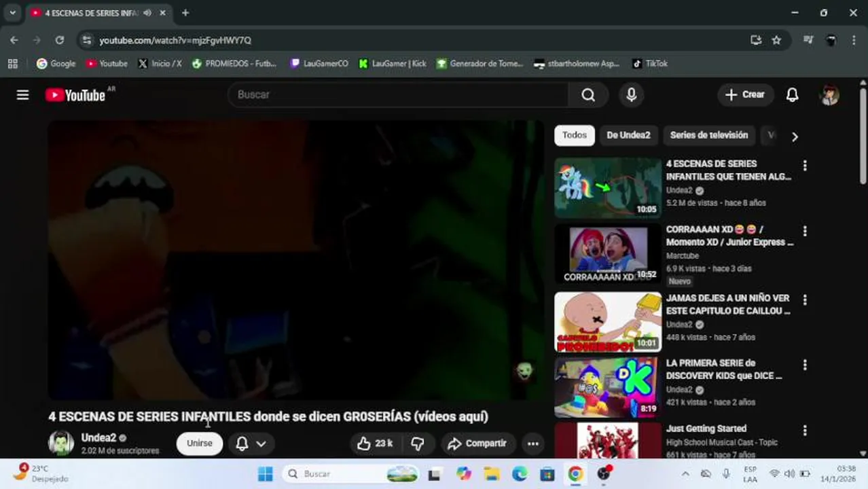Expand the tab search dropdown arrow
The image size is (868, 489).
click(12, 12)
